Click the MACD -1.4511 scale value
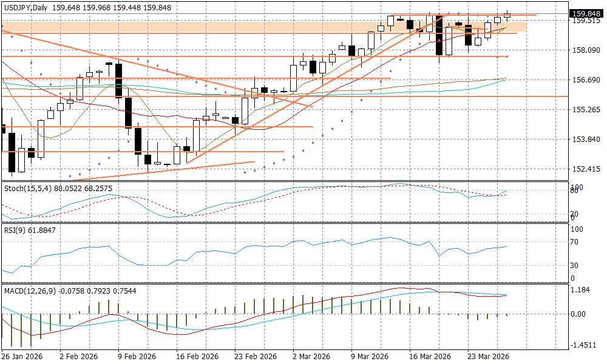 pos(583,345)
